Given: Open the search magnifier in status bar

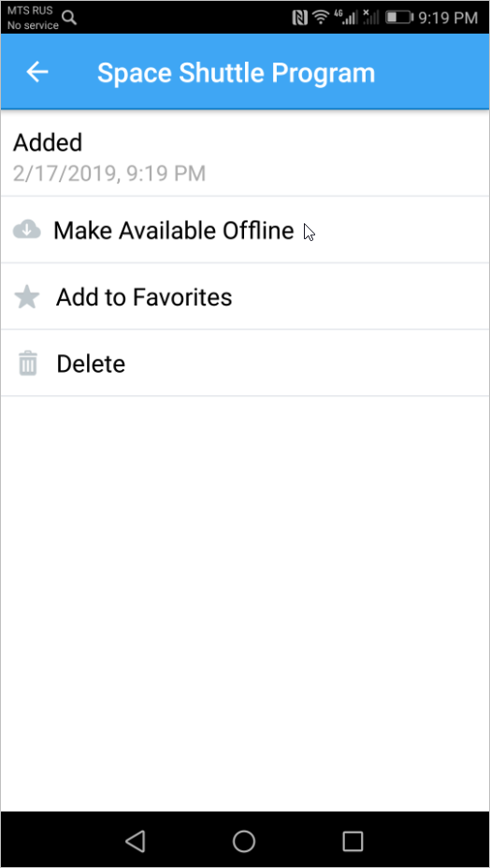Looking at the screenshot, I should point(69,18).
